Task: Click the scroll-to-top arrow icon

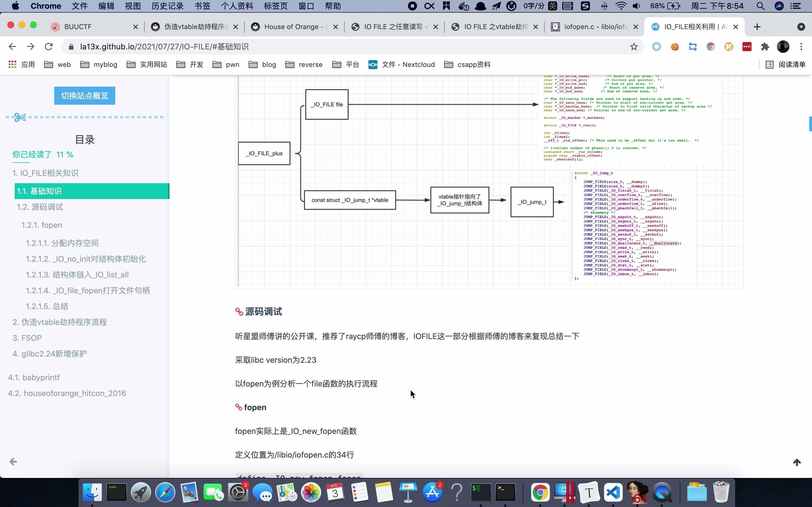Action: [797, 462]
